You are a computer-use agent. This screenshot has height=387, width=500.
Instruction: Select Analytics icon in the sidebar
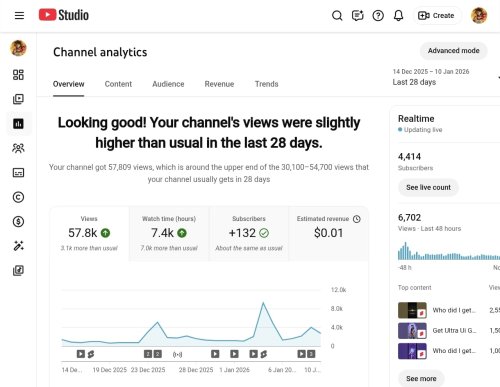[18, 124]
